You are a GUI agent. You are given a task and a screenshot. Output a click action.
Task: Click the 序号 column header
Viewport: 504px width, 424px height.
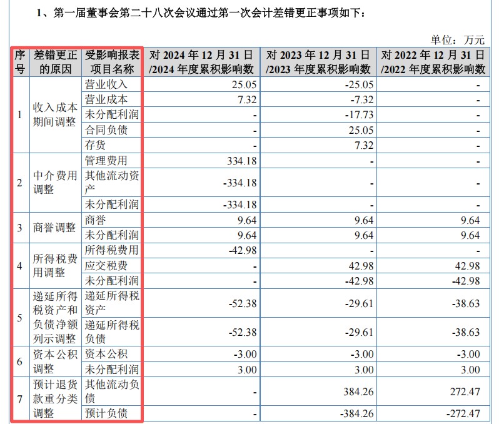[20, 61]
